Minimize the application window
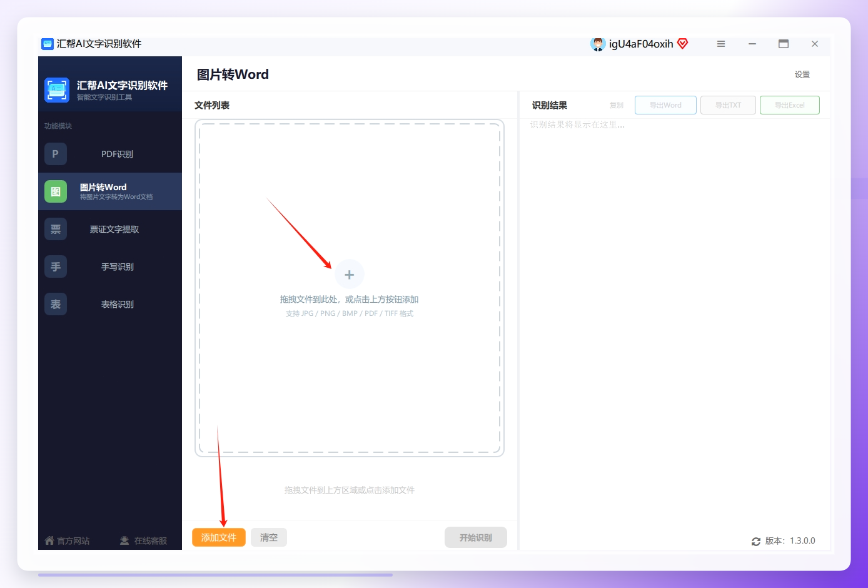This screenshot has width=868, height=588. [752, 44]
